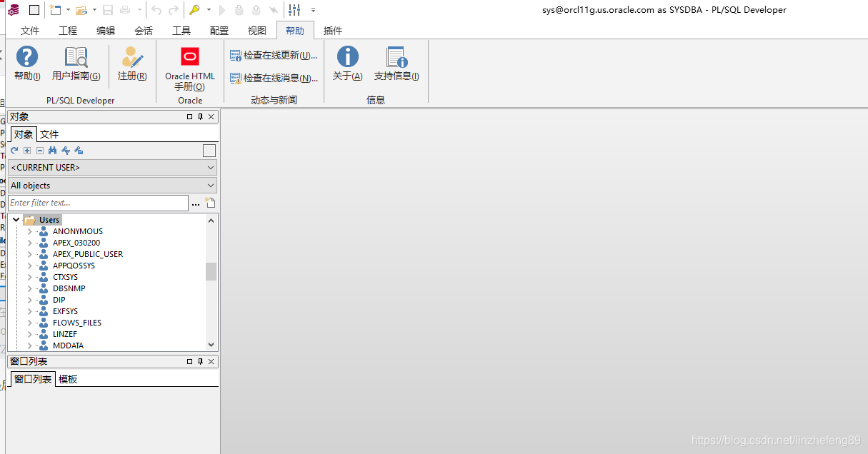This screenshot has width=868, height=454.
Task: Open the Customize quick access toolbar arrow
Action: [x=313, y=10]
